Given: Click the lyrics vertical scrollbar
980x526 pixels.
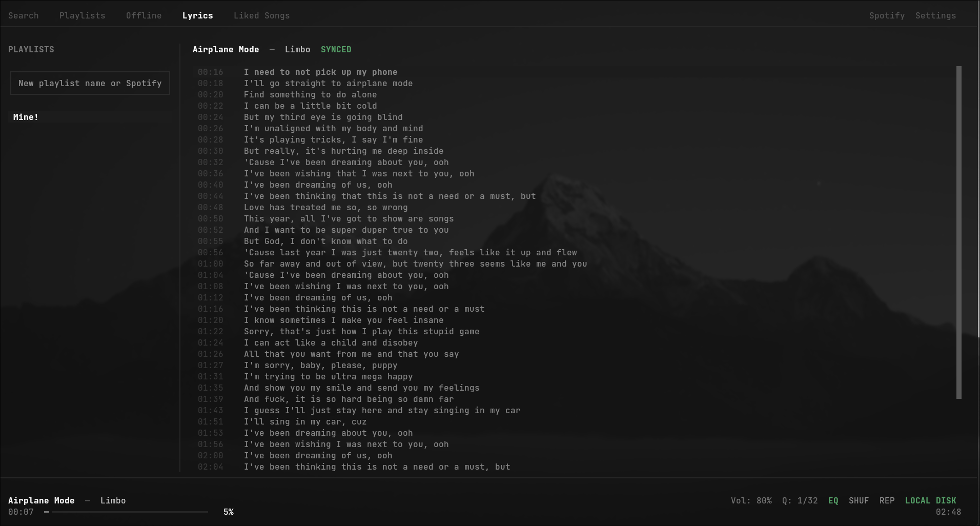Looking at the screenshot, I should [958, 232].
